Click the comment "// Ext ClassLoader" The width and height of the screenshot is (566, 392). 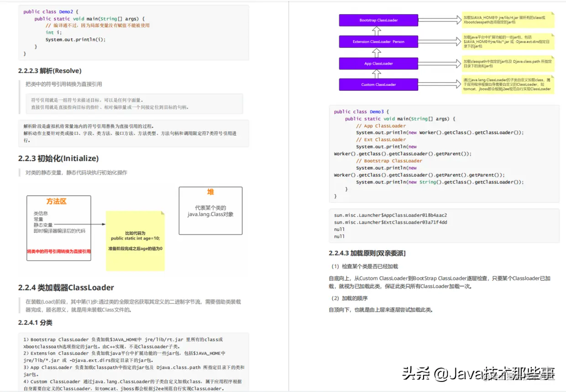[381, 140]
